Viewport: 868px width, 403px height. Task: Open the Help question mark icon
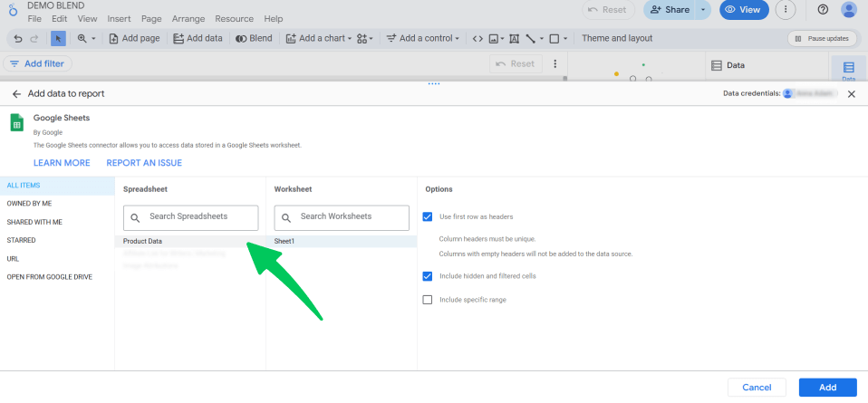(823, 9)
